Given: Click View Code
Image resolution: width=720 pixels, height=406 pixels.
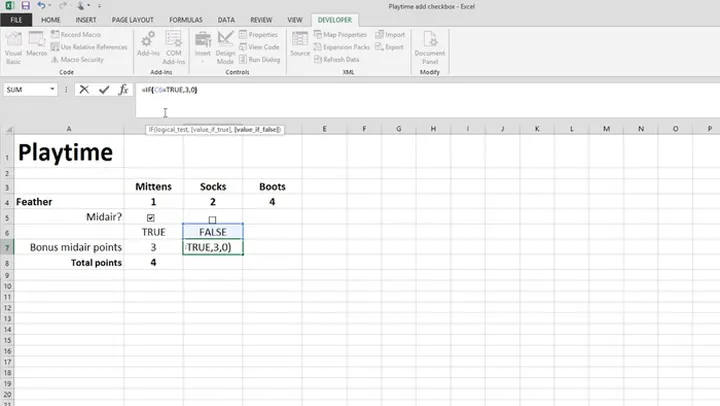Looking at the screenshot, I should (x=259, y=47).
